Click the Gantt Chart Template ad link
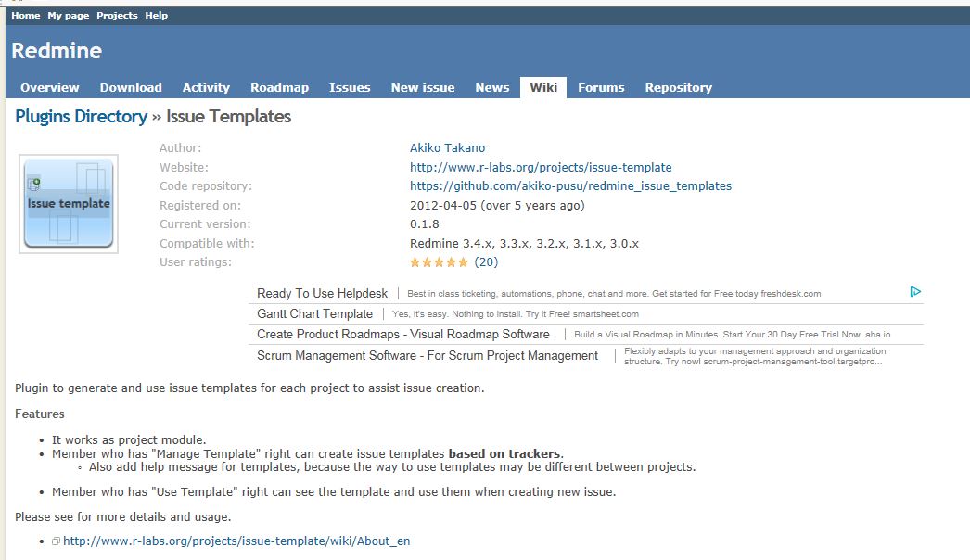Screen dimensions: 970x560 (x=314, y=314)
